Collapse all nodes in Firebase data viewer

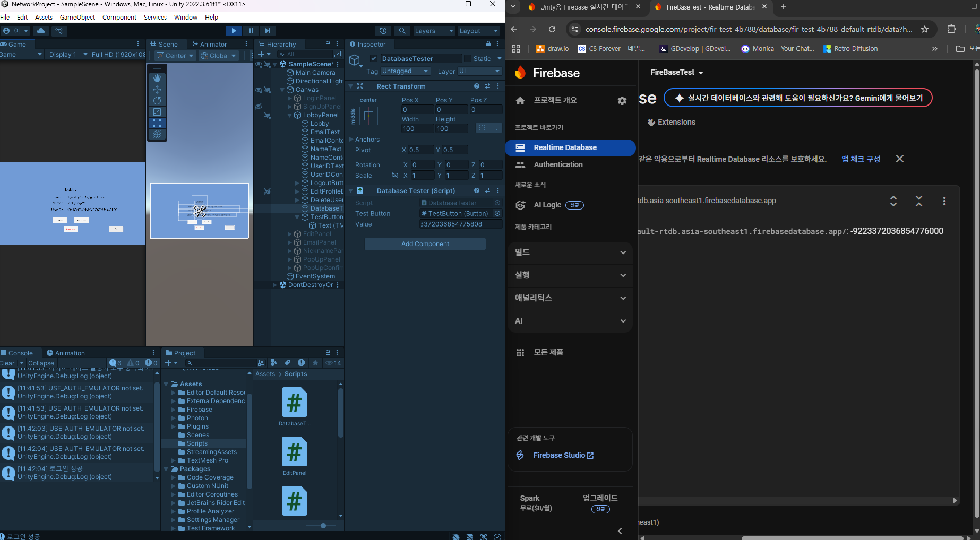coord(919,201)
